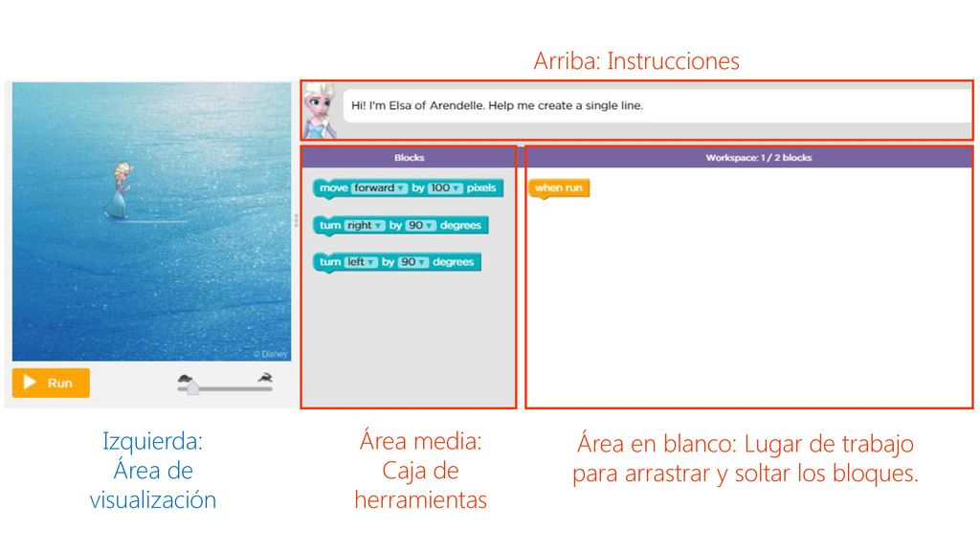Select the 'when run' block in workspace
This screenshot has height=551, width=980.
559,188
